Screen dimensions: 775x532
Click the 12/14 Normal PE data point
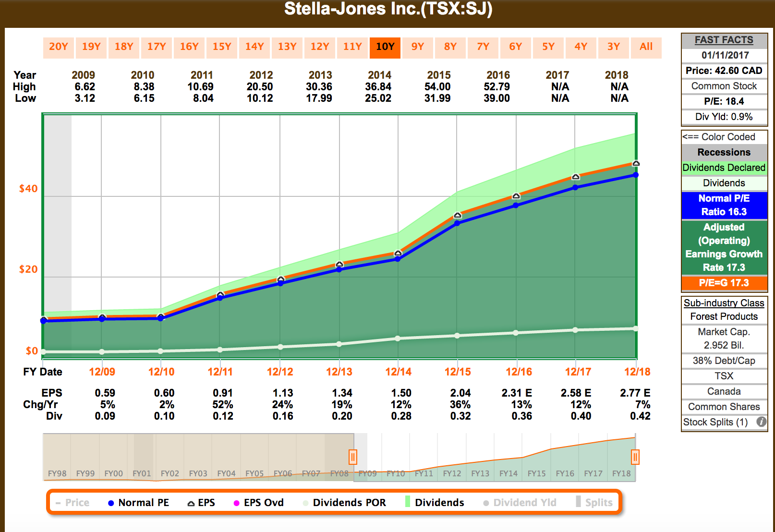pyautogui.click(x=398, y=259)
